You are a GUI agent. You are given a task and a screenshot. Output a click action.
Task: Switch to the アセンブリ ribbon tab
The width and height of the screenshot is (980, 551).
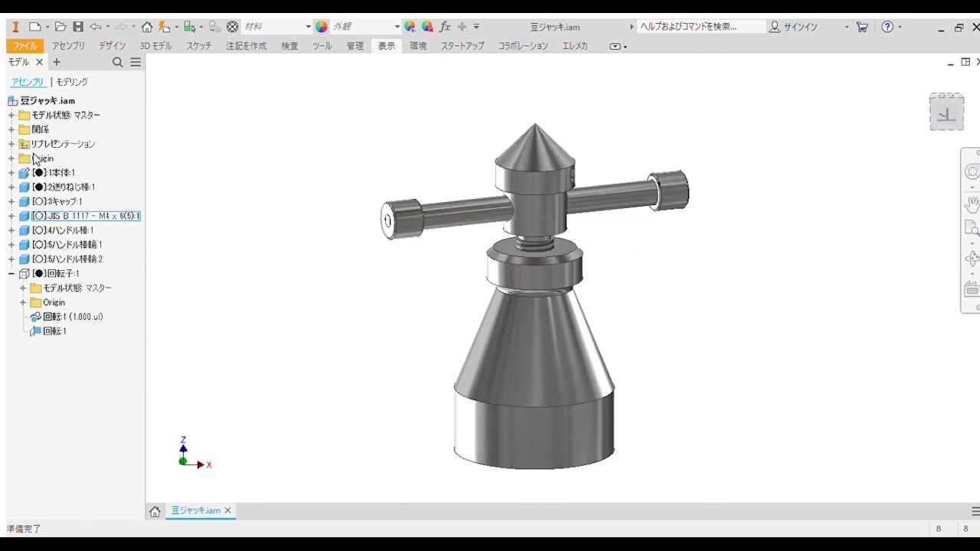(69, 46)
